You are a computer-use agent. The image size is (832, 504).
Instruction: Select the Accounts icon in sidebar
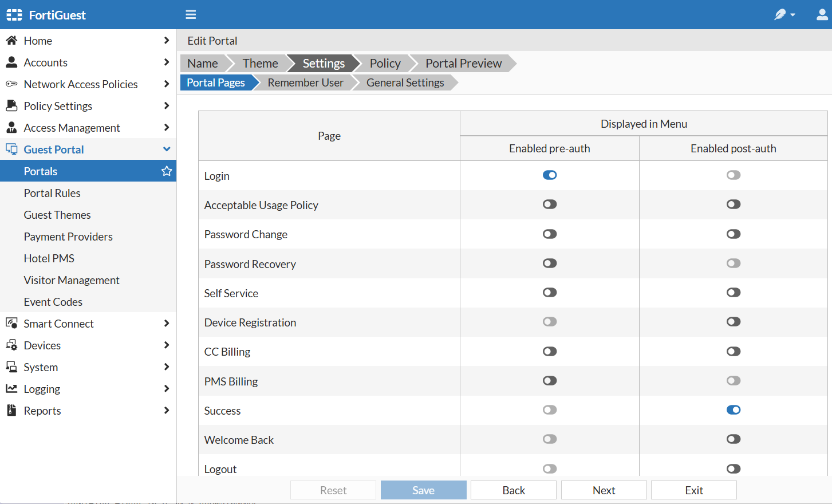12,62
